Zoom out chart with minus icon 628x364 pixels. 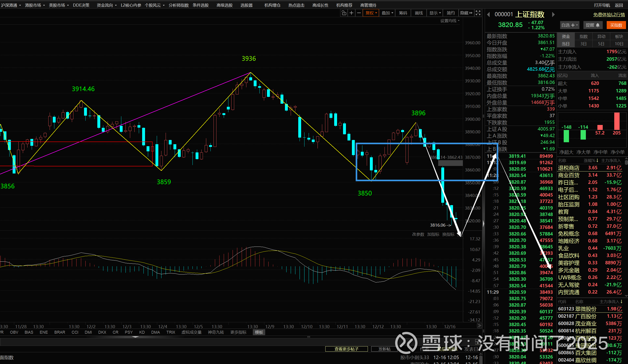click(x=359, y=13)
